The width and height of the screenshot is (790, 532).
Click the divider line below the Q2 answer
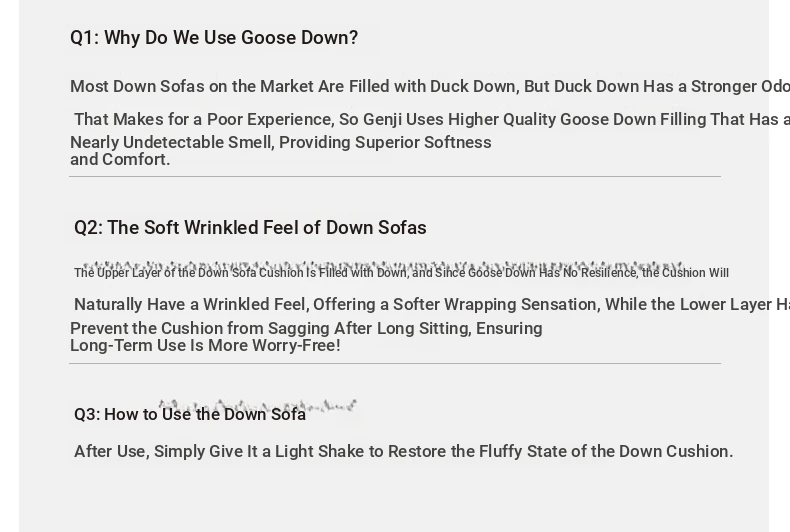pyautogui.click(x=395, y=363)
